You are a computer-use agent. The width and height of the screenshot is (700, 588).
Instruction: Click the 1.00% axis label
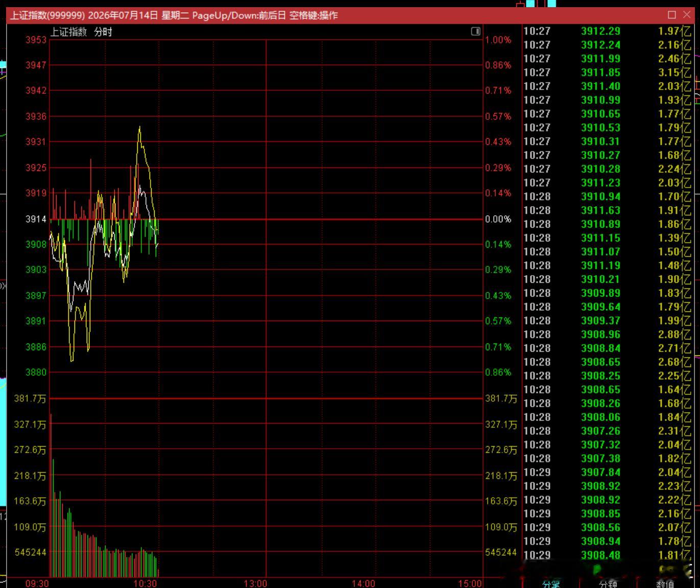pos(498,40)
